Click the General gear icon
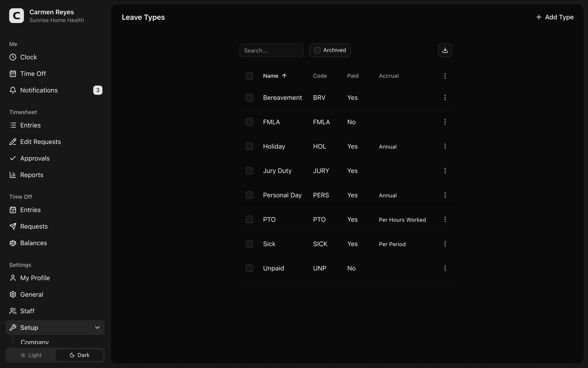This screenshot has height=368, width=588. pyautogui.click(x=13, y=295)
